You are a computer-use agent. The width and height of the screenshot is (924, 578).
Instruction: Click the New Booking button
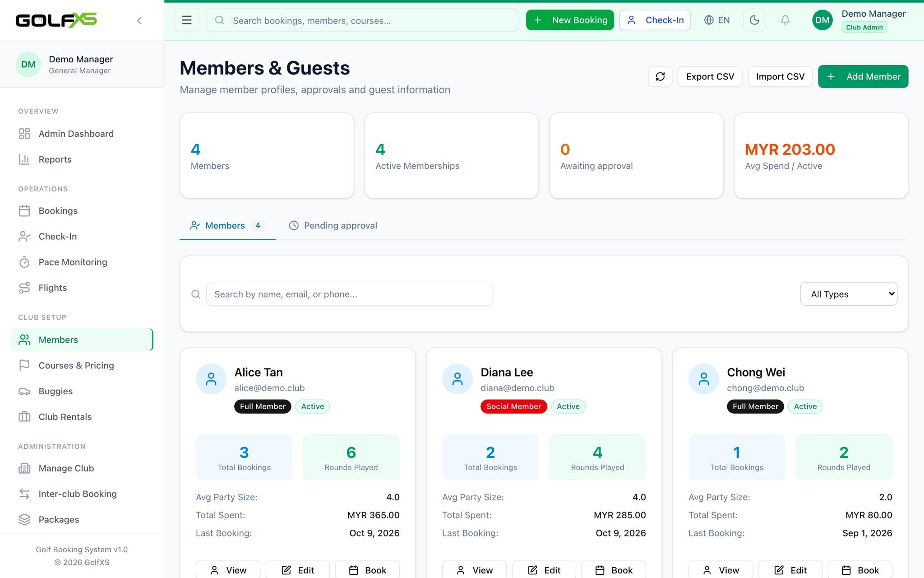coord(570,20)
